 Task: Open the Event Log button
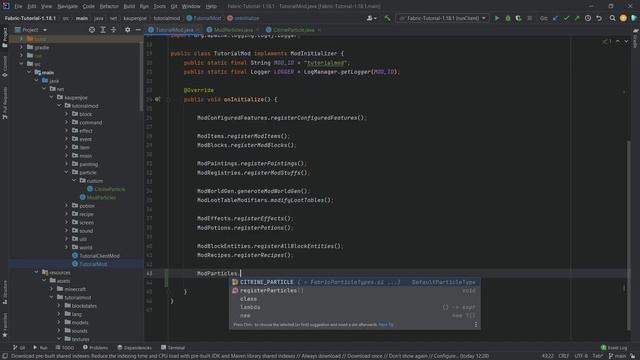pyautogui.click(x=614, y=348)
